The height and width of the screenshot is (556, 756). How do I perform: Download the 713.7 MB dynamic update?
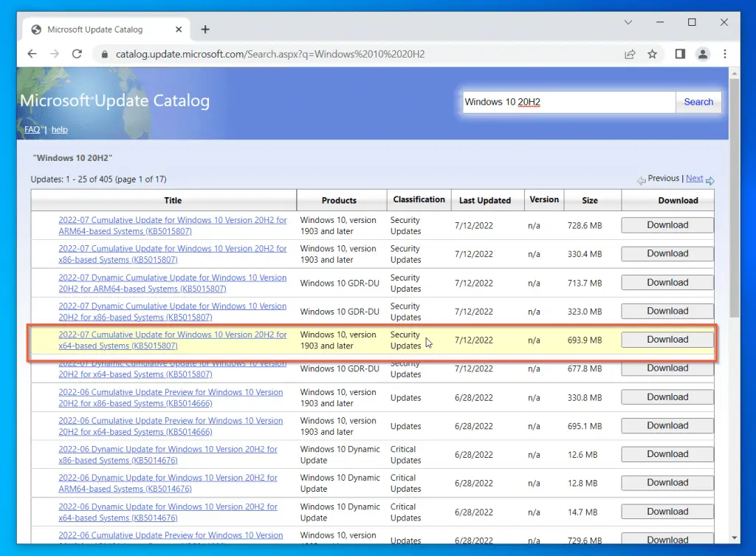pyautogui.click(x=667, y=282)
